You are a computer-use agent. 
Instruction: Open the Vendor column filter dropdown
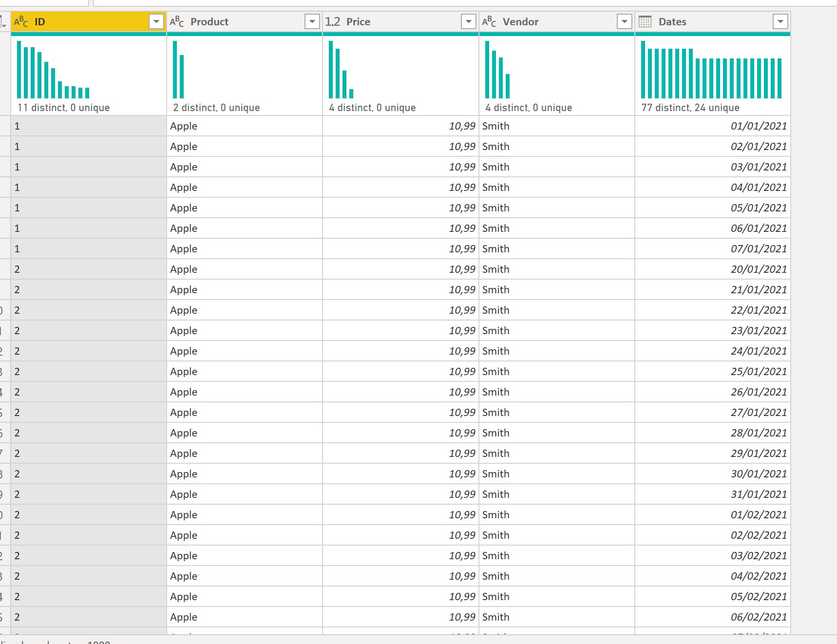coord(625,21)
